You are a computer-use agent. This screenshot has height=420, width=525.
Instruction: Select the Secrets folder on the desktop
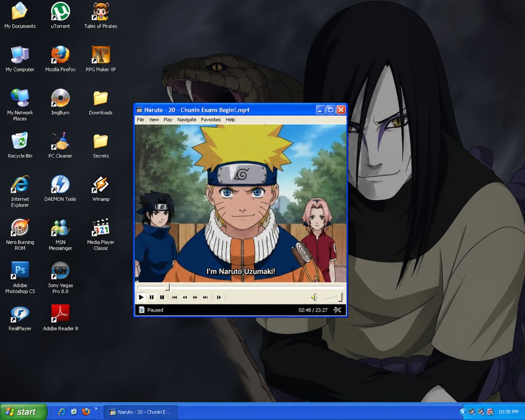[x=101, y=145]
